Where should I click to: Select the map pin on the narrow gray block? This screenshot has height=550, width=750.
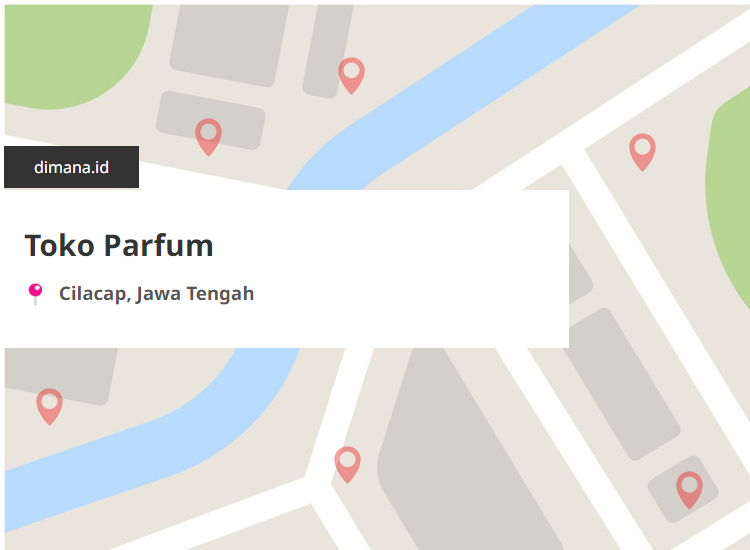tap(352, 76)
